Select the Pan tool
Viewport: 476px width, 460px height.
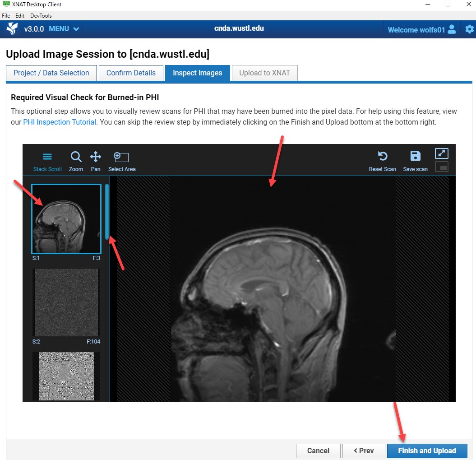tap(95, 160)
